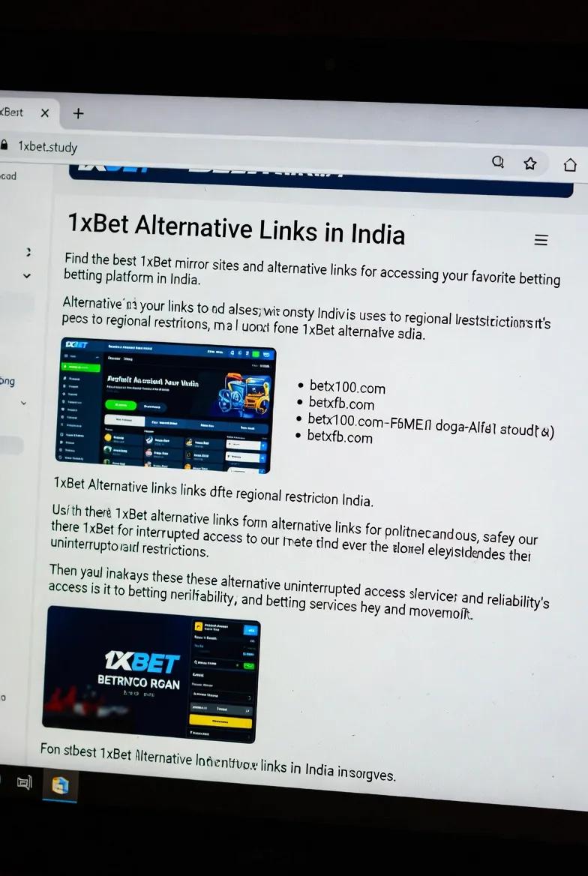Click the lock icon before 1xbet.study
Image resolution: width=588 pixels, height=876 pixels.
tap(4, 144)
